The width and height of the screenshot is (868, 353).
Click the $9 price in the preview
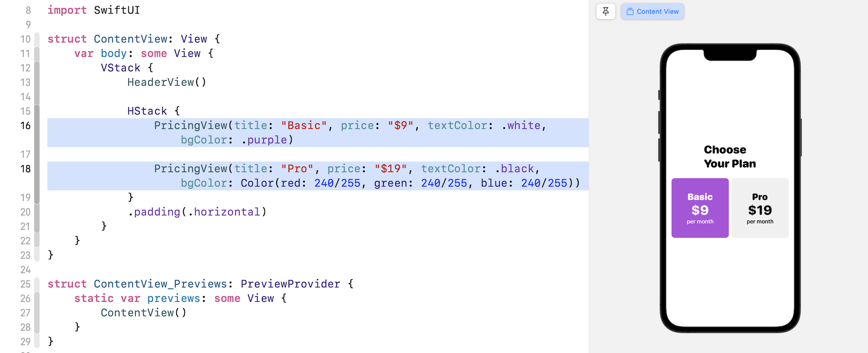[x=700, y=210]
